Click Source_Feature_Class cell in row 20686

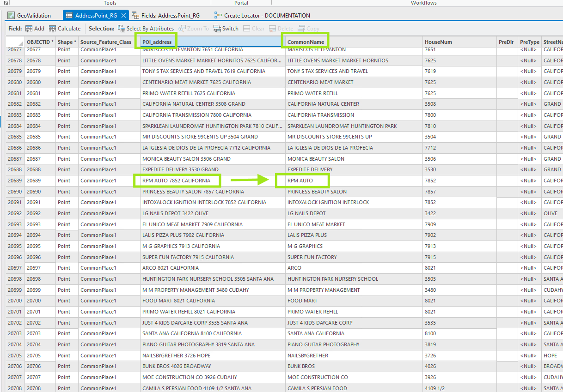pyautogui.click(x=109, y=148)
